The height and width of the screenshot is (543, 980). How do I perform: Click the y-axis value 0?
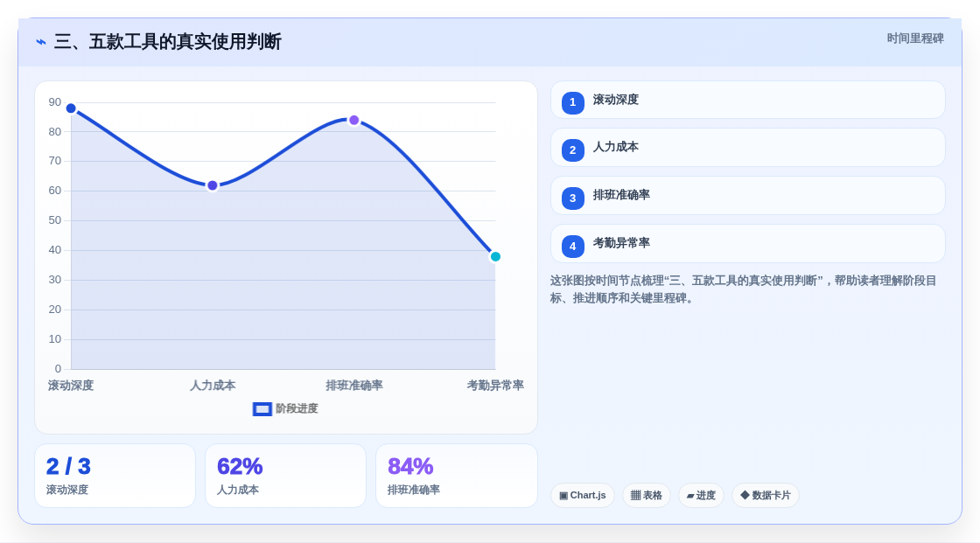tap(58, 369)
